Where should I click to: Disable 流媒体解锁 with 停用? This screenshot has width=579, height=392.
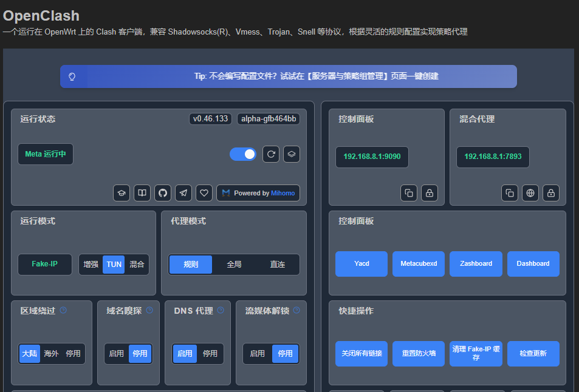tap(285, 354)
